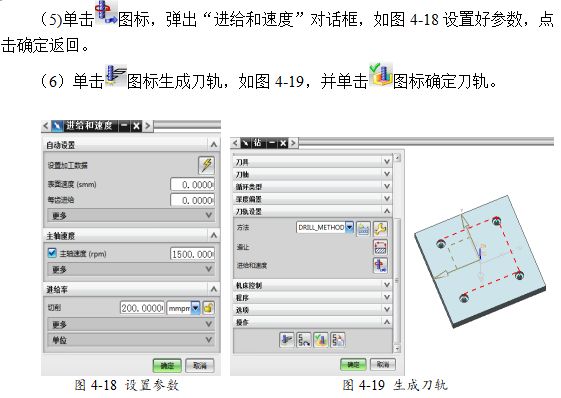The height and width of the screenshot is (398, 561).
Task: Open the mmpm units dropdown
Action: 195,307
